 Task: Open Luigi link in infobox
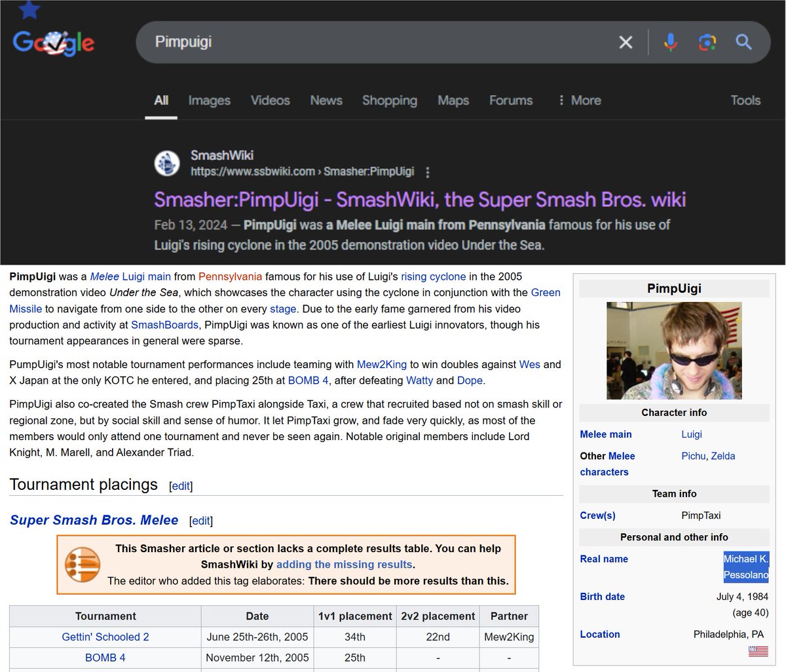click(692, 434)
